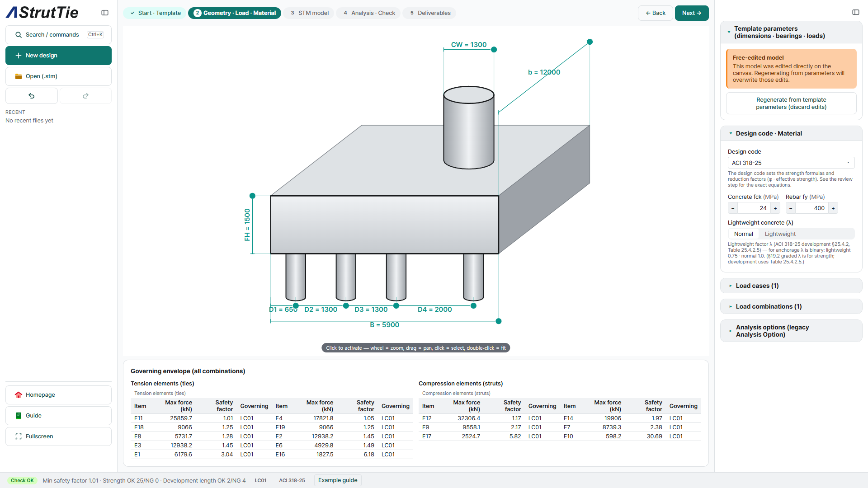Click the StrutTie logo

[42, 13]
